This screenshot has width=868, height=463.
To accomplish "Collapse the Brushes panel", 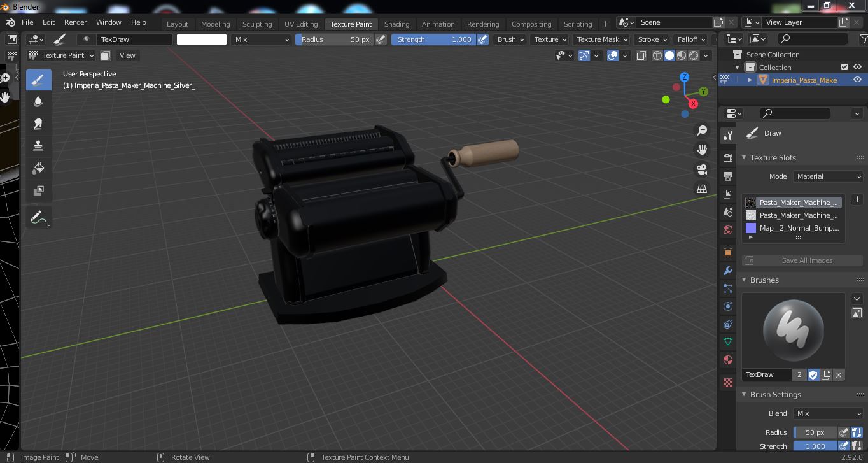I will click(x=745, y=280).
